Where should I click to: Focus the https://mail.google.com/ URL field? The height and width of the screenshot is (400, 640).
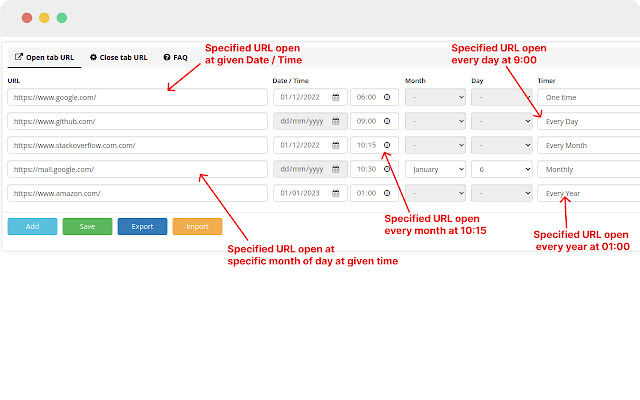(138, 169)
